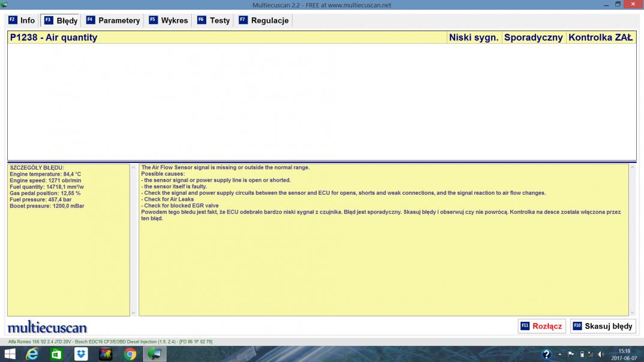
Task: Click the error details panel scroll-down arrow
Action: pyautogui.click(x=133, y=313)
